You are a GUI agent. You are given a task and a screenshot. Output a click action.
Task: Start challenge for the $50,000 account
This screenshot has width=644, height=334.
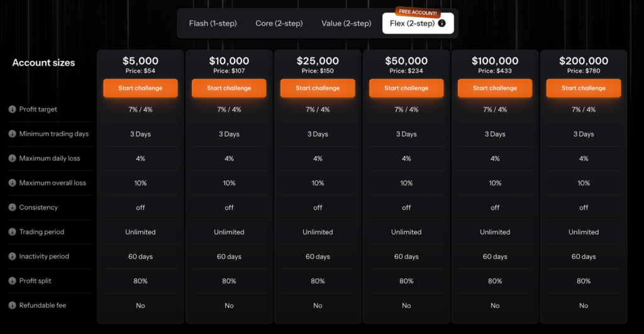[x=406, y=88]
